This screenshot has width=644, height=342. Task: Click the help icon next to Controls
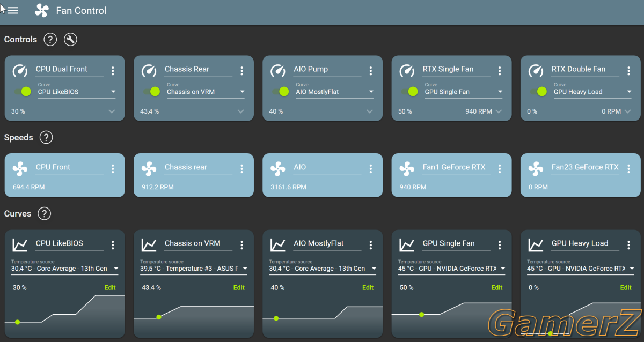click(50, 39)
